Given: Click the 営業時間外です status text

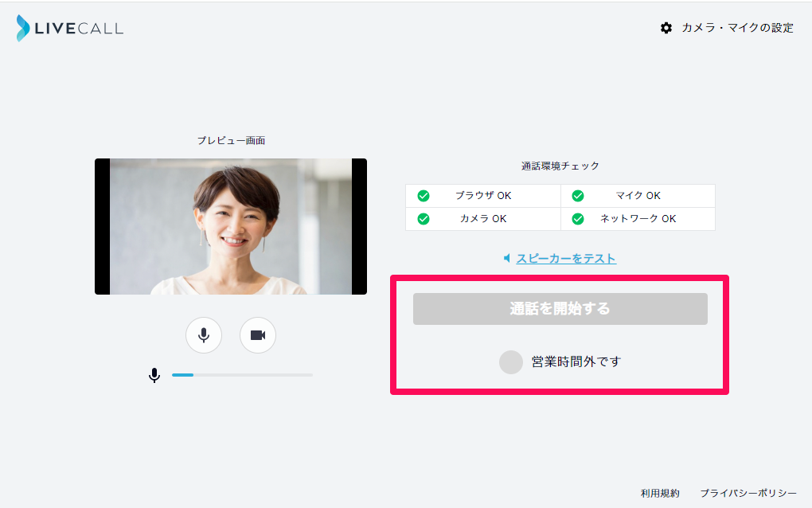Looking at the screenshot, I should [576, 362].
